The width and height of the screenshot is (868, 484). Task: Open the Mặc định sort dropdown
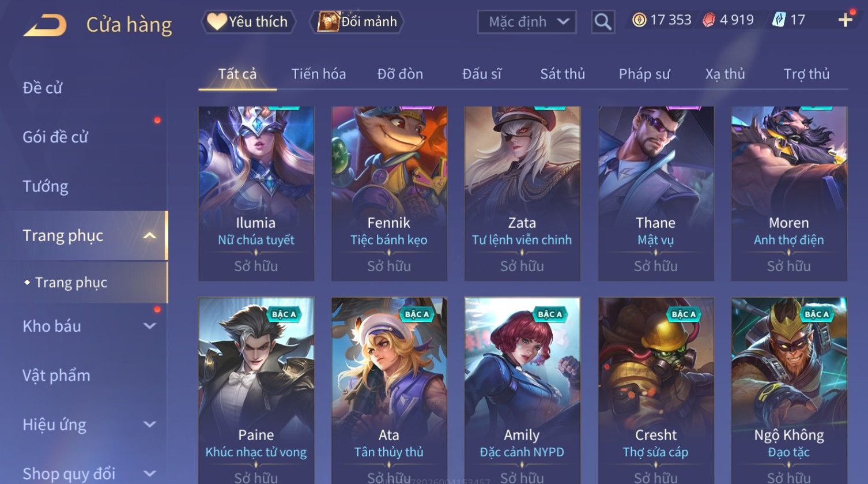(x=527, y=22)
